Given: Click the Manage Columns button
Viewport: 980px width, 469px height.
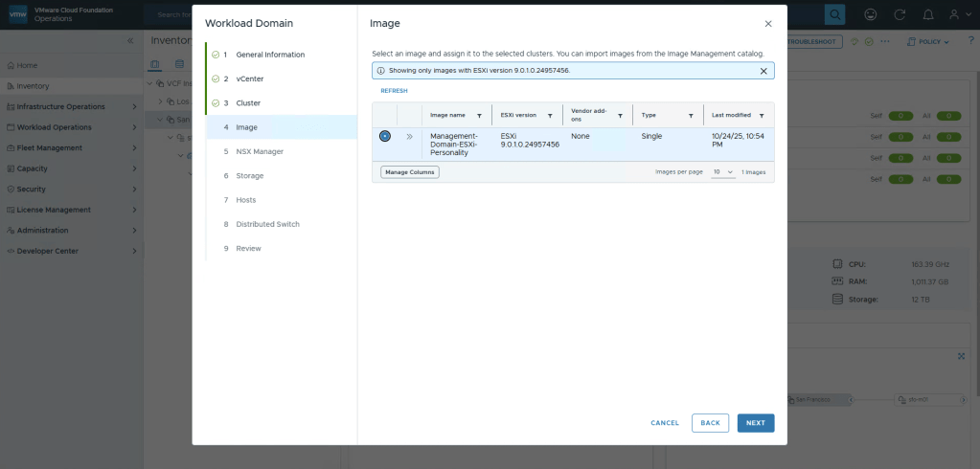Looking at the screenshot, I should tap(410, 172).
